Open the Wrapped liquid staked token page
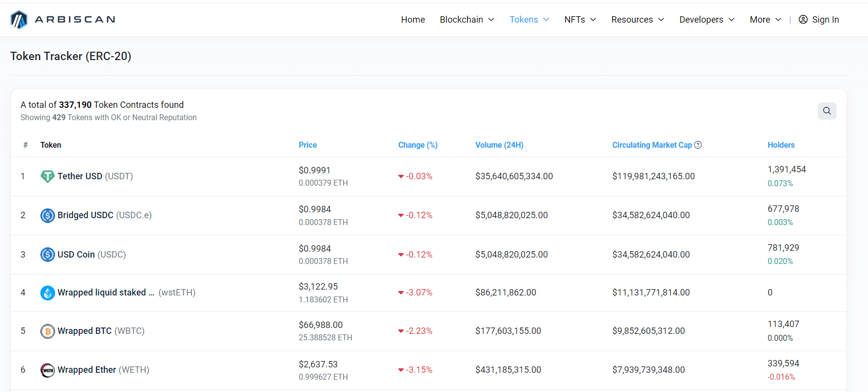The width and height of the screenshot is (868, 392). (126, 293)
